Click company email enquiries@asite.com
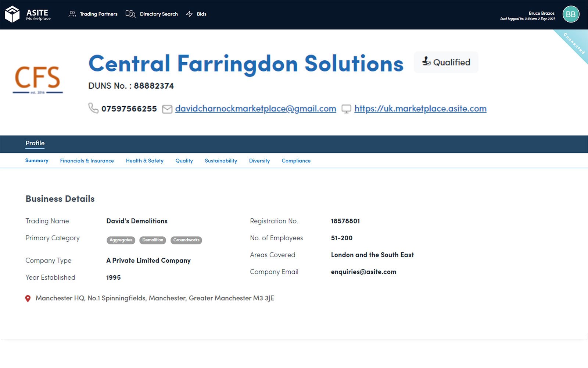Screen dimensions: 588x368 (x=363, y=272)
